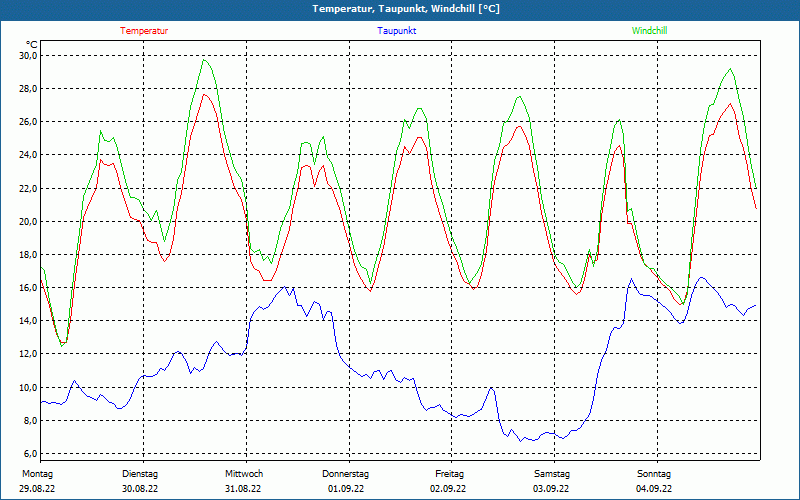Click the 18,0 y-axis value
The width and height of the screenshot is (800, 500).
(28, 255)
